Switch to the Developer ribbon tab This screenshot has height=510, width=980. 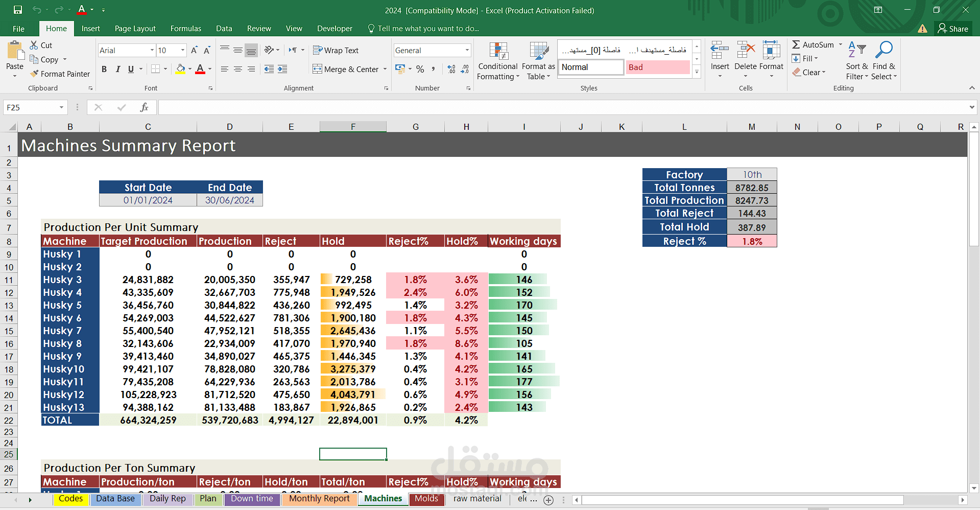[x=334, y=29]
